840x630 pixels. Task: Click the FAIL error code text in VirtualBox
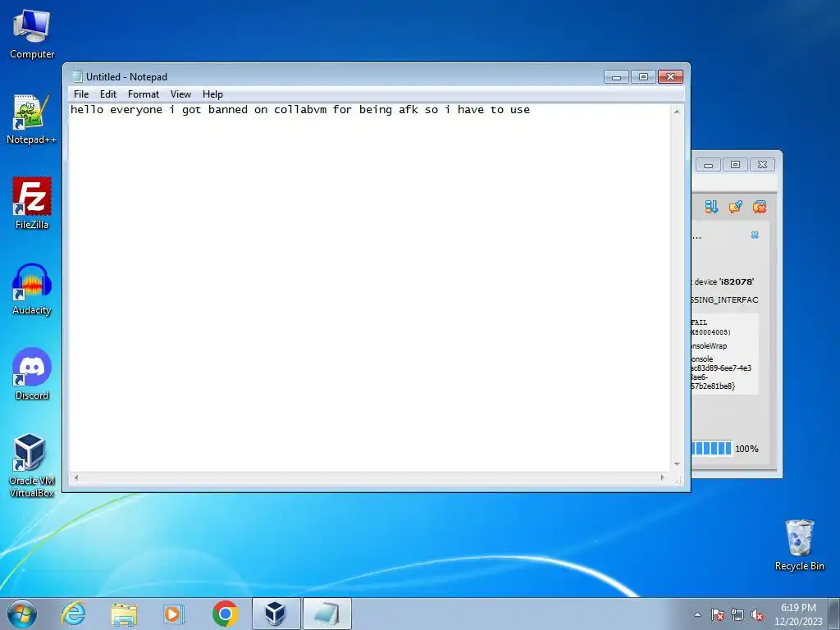pos(699,322)
